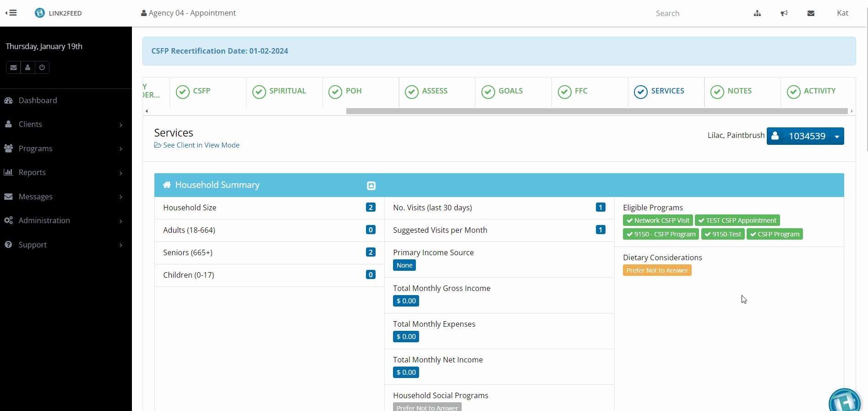Click the user icon under the date

(x=28, y=67)
